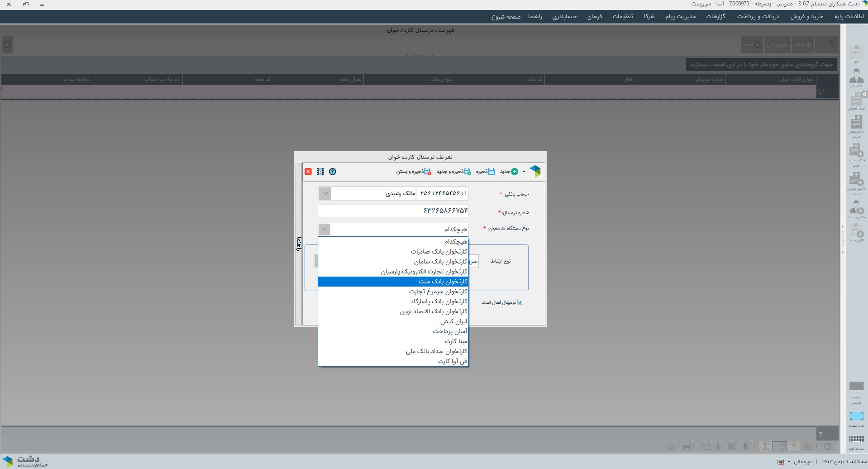The width and height of the screenshot is (868, 469).
Task: Click ذخیره و بستن in dialog toolbar
Action: coord(414,172)
